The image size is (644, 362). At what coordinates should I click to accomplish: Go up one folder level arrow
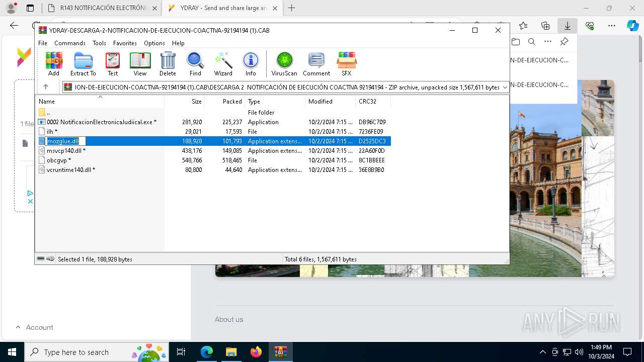[x=46, y=87]
